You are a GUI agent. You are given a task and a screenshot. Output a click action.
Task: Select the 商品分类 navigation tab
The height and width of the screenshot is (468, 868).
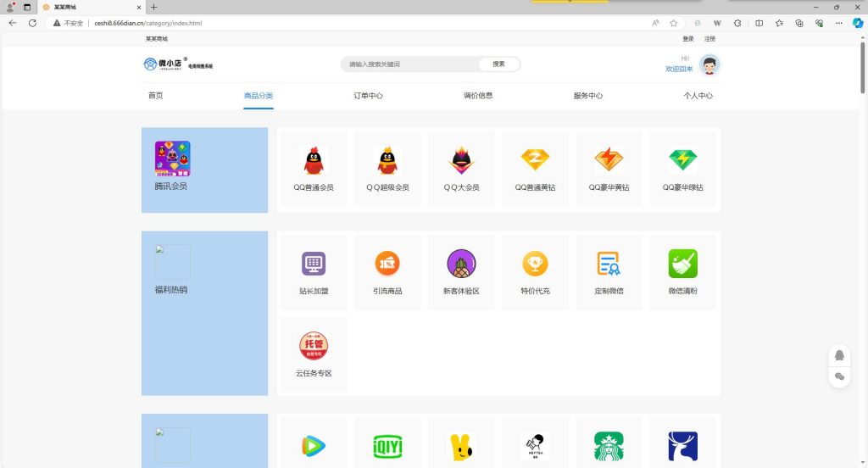[x=259, y=95]
